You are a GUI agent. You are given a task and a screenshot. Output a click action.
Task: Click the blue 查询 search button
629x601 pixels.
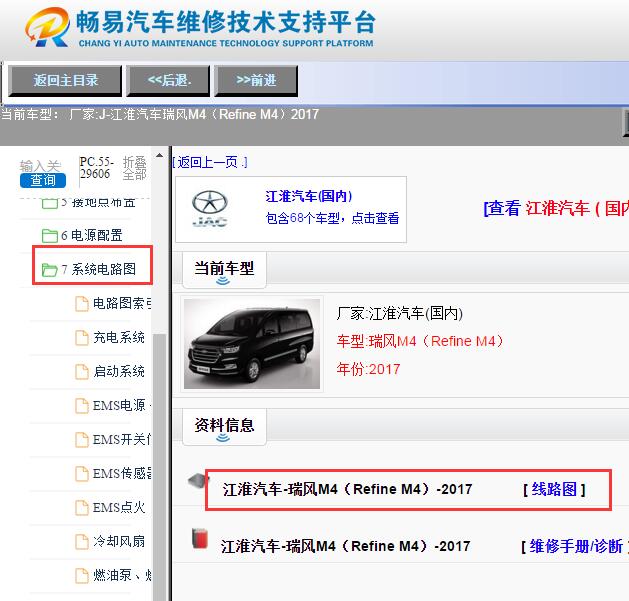[43, 180]
